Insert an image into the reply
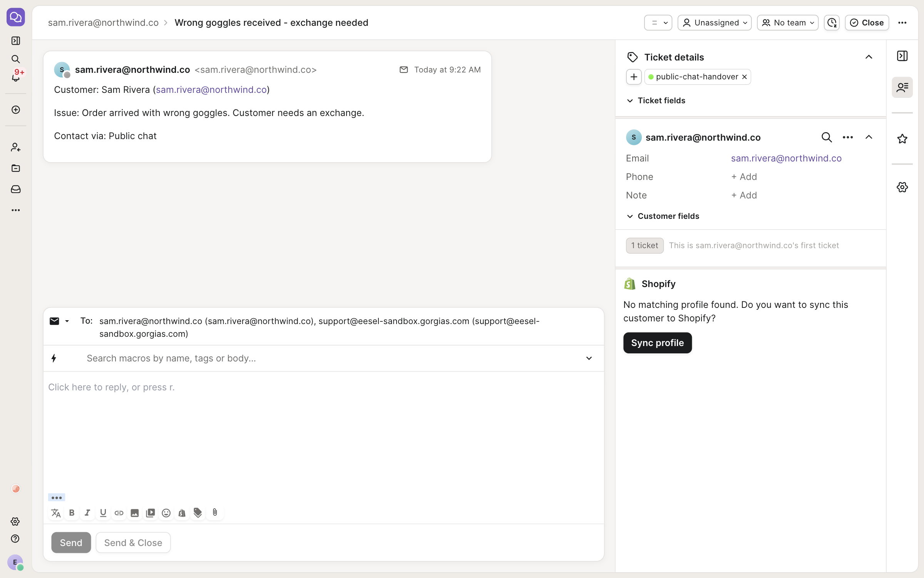Image resolution: width=924 pixels, height=578 pixels. tap(135, 512)
